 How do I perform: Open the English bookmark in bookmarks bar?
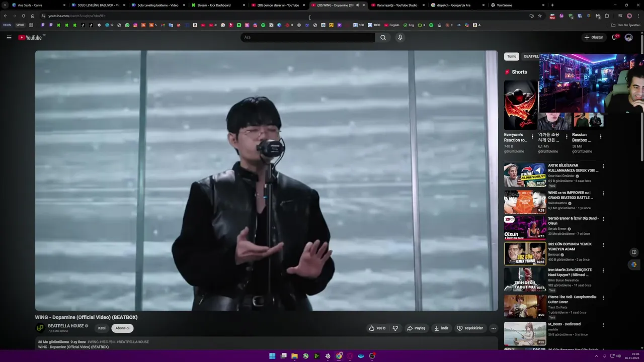coord(392,25)
